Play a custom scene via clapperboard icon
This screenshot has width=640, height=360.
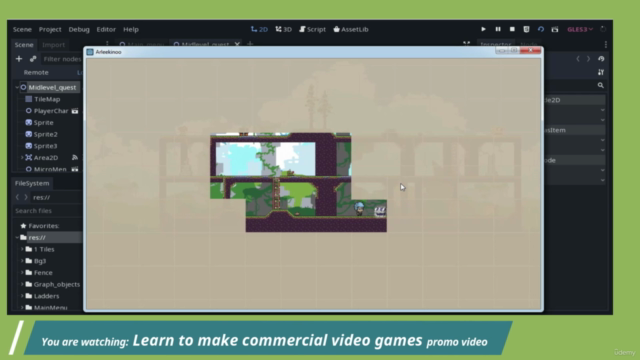point(555,29)
